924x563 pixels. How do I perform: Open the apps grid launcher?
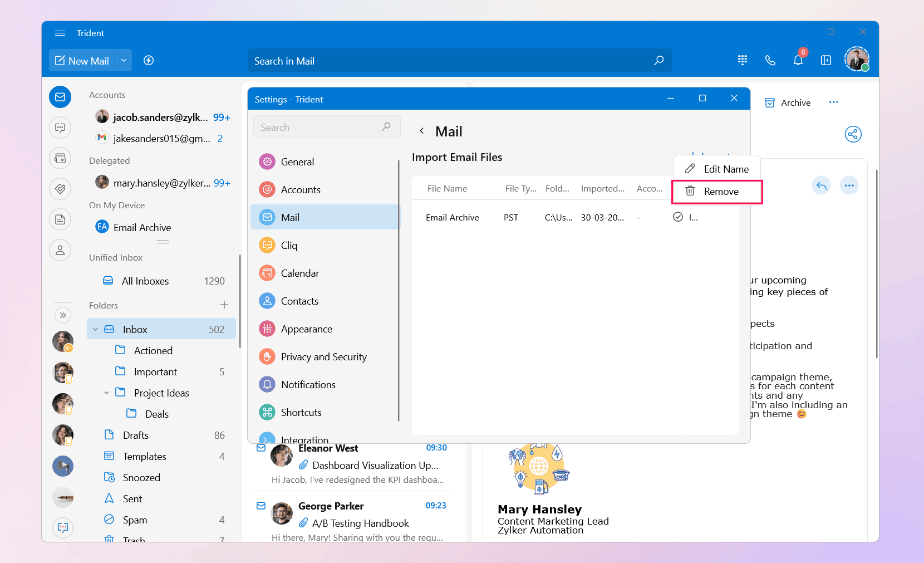[x=743, y=60]
